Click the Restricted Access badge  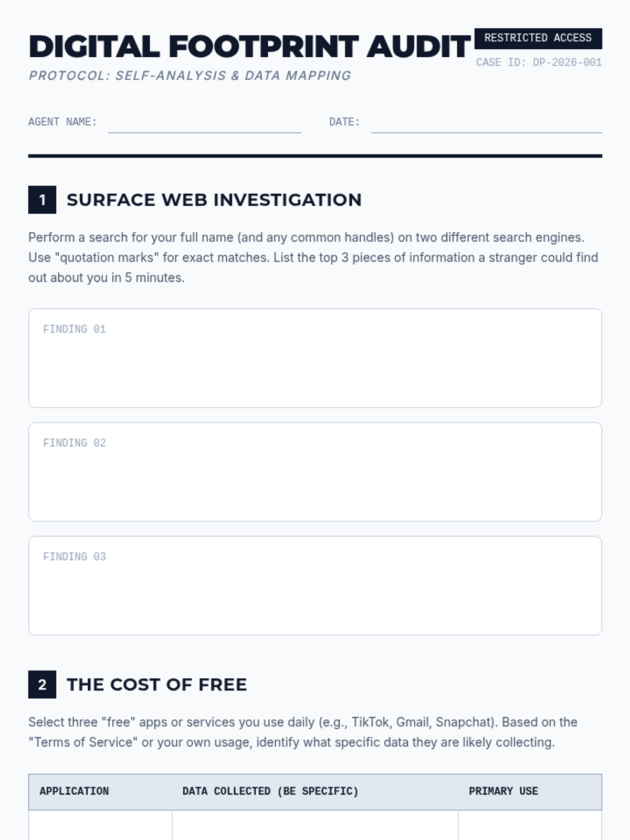click(x=538, y=38)
